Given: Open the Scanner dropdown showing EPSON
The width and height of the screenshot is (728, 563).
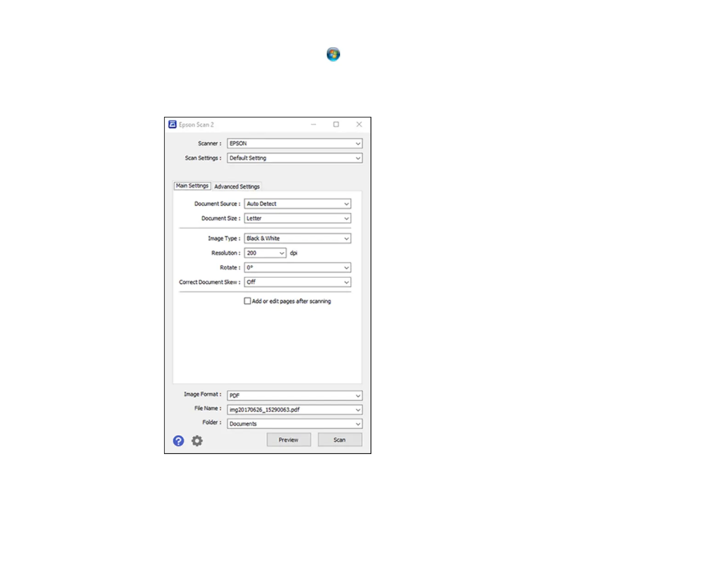Looking at the screenshot, I should pos(295,144).
